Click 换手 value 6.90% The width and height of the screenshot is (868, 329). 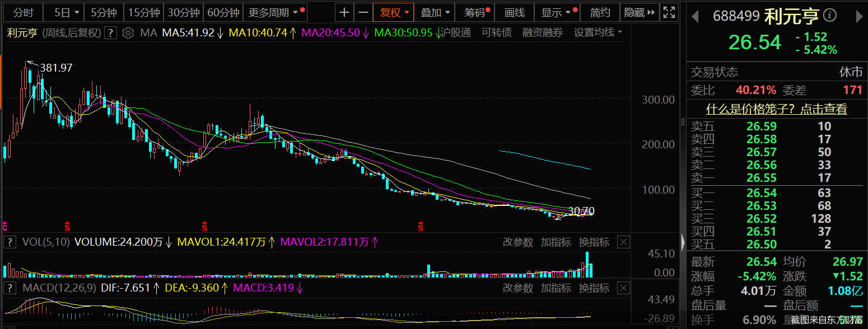tap(759, 320)
